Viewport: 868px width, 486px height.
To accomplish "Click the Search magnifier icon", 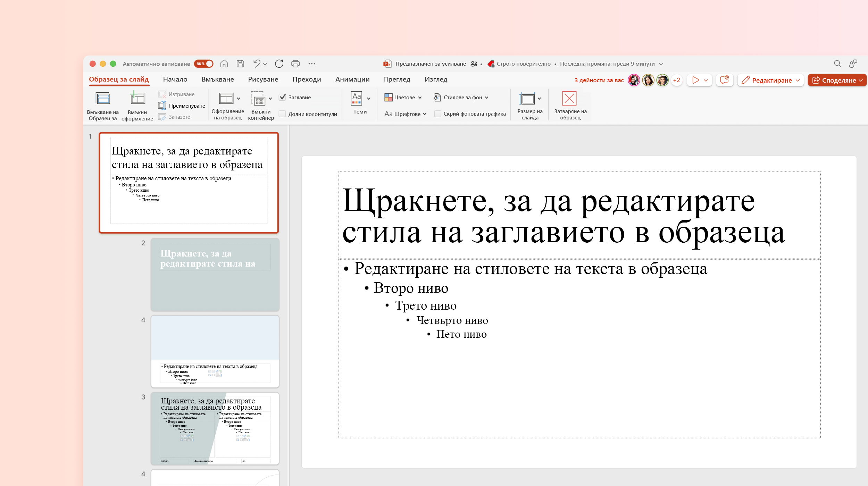I will pos(837,64).
